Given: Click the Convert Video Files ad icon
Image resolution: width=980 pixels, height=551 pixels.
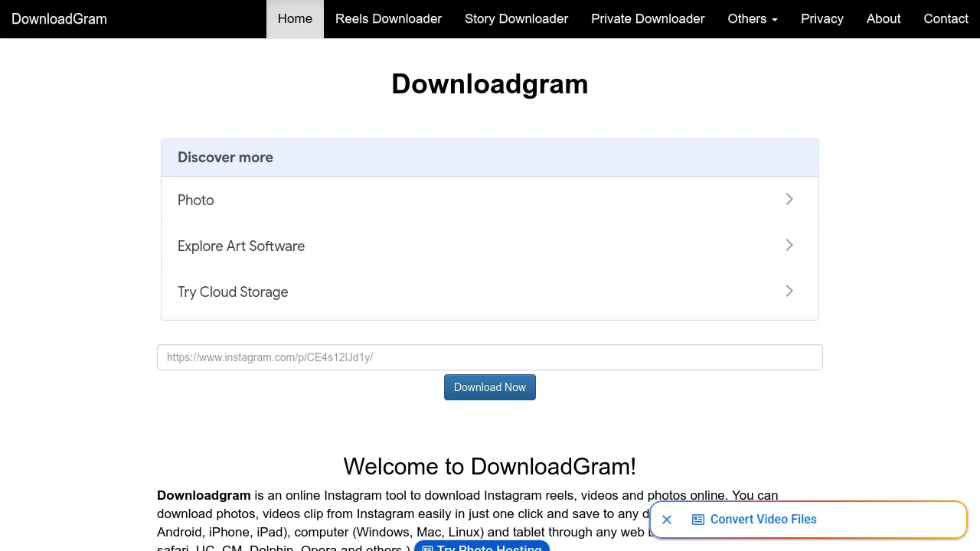Looking at the screenshot, I should coord(698,520).
